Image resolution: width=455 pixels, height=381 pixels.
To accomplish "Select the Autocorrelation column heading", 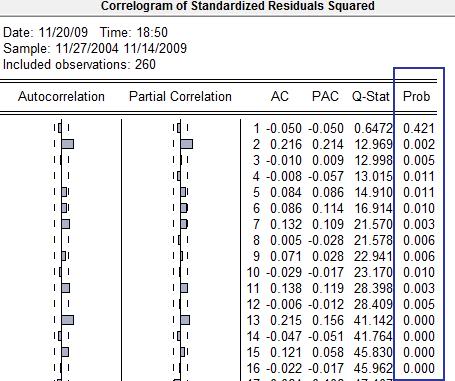I will (x=61, y=96).
